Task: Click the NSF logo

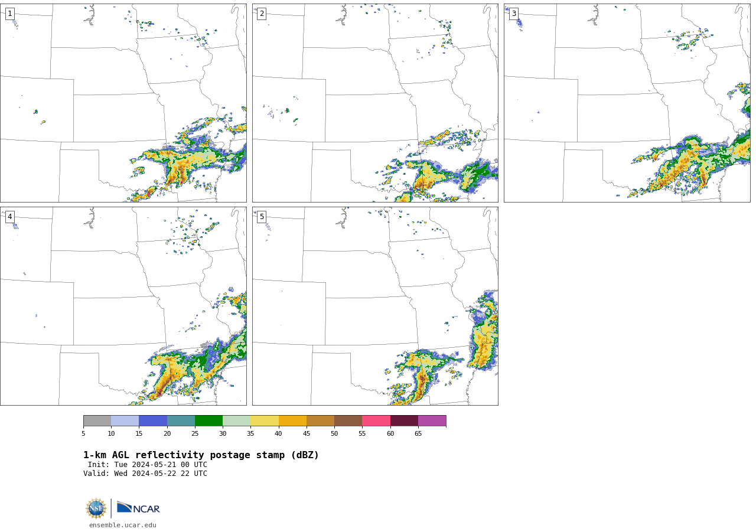Action: click(96, 508)
